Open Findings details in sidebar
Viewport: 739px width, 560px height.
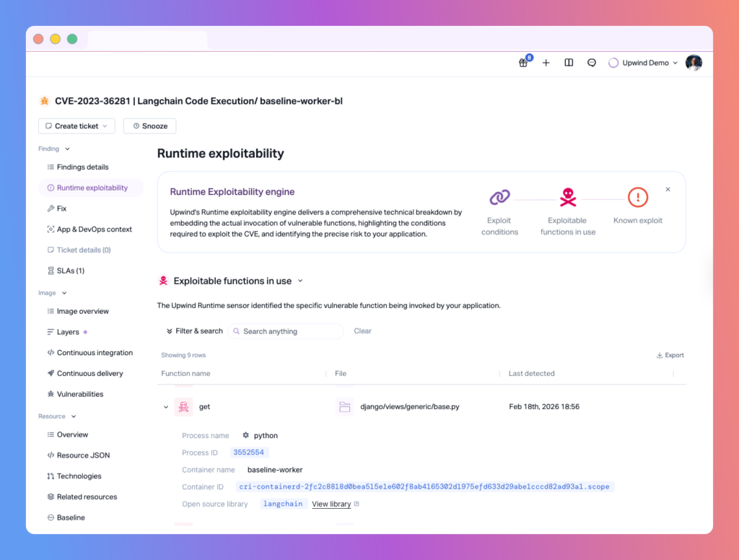(x=82, y=167)
